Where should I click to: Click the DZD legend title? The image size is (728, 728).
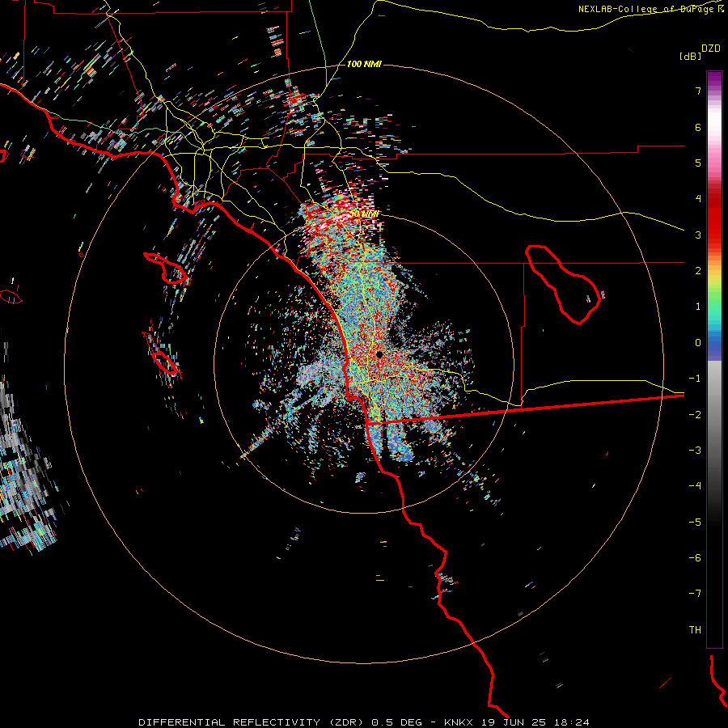coord(711,49)
